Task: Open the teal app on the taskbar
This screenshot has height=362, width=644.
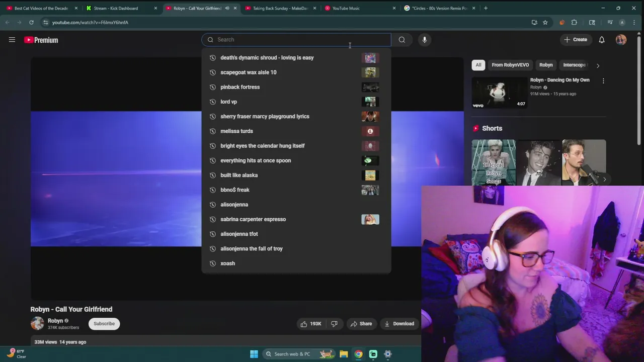Action: coord(373,354)
